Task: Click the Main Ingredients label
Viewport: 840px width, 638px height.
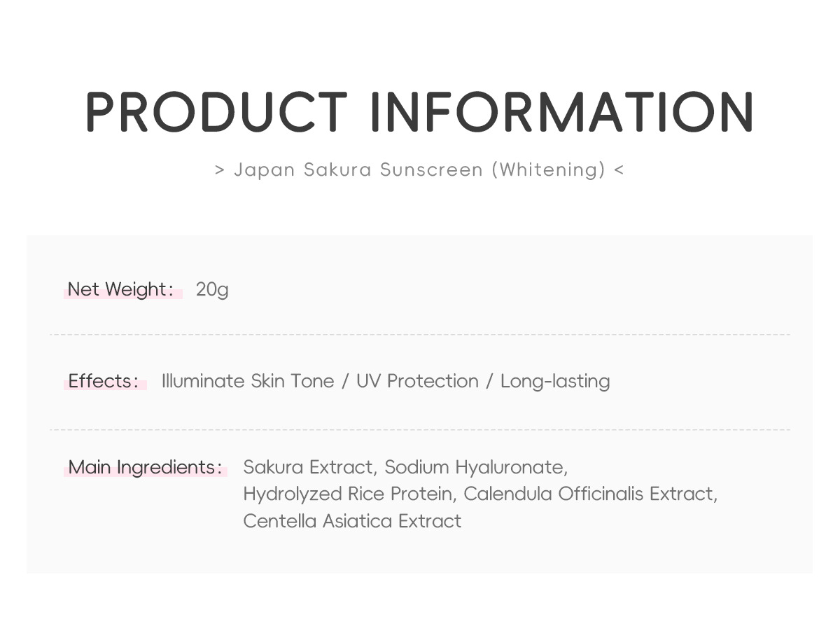Action: coord(145,467)
